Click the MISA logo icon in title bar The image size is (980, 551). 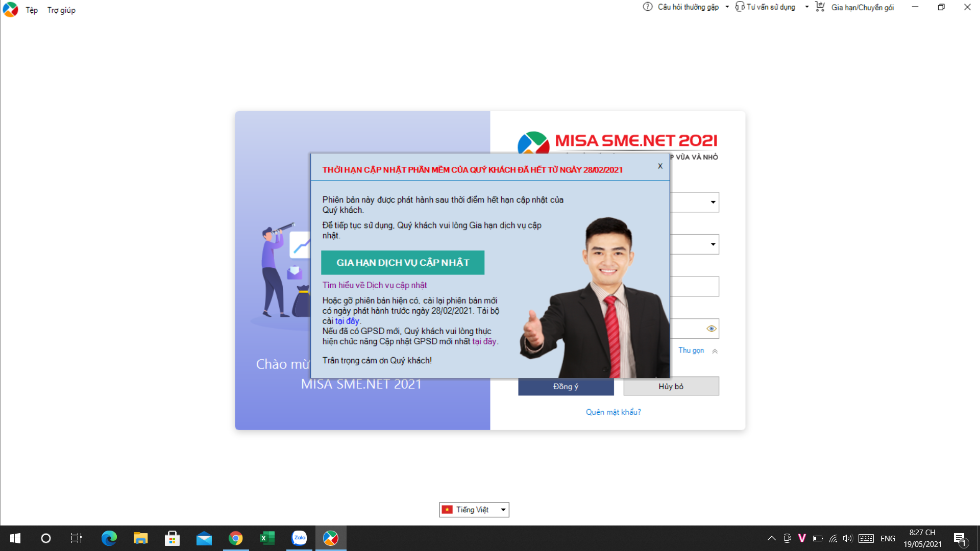click(10, 9)
